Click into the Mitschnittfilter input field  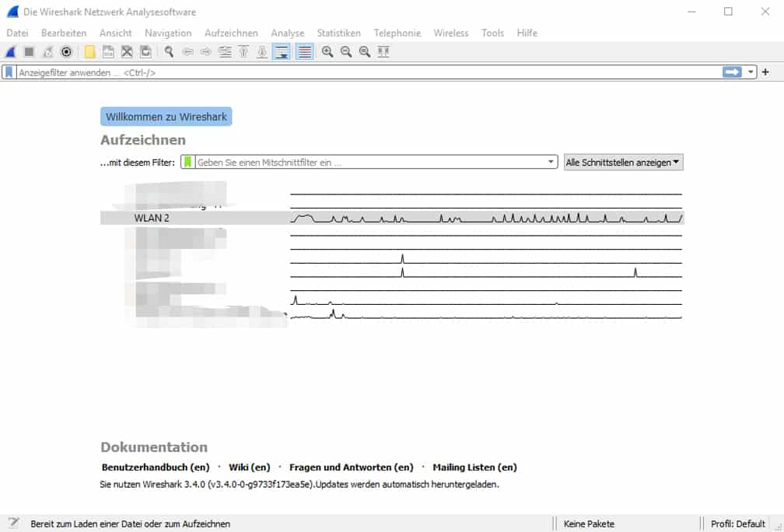point(370,162)
